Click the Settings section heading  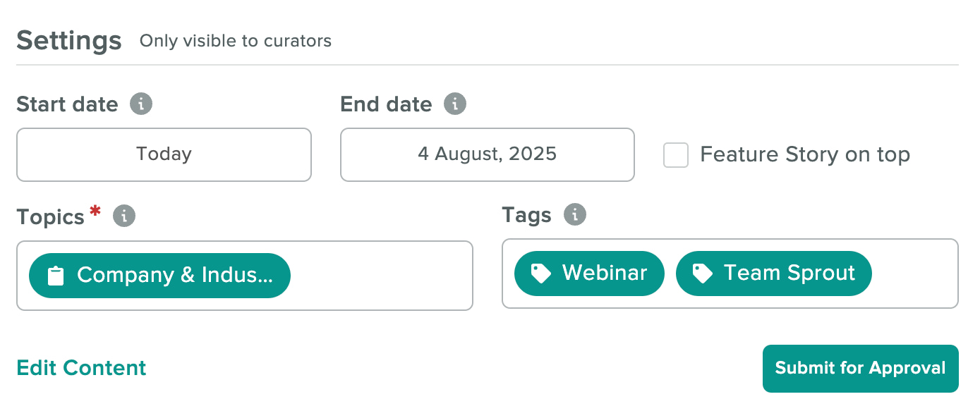coord(69,40)
